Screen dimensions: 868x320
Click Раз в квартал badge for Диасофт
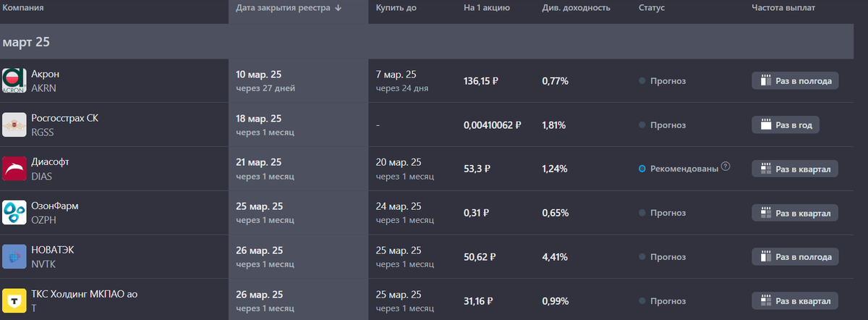796,169
